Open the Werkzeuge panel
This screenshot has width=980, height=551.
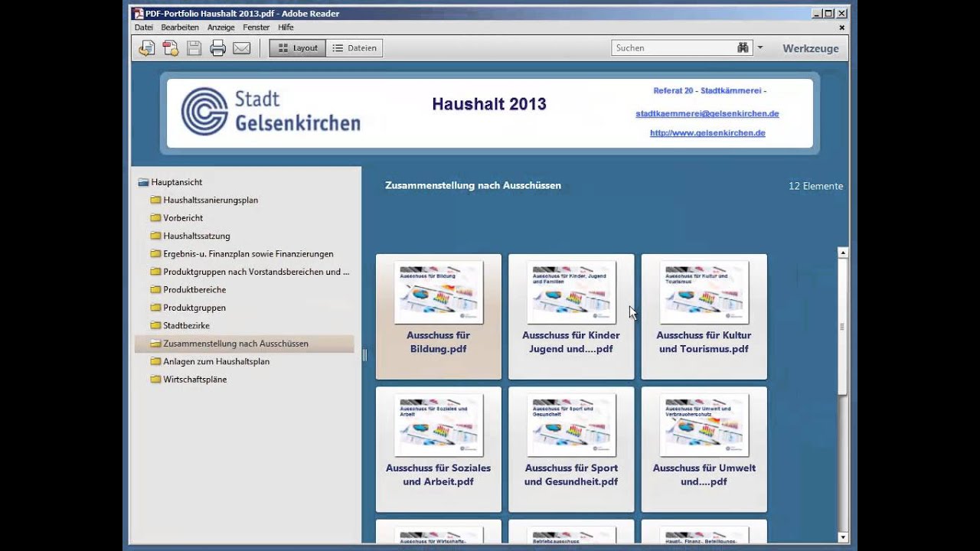(811, 48)
